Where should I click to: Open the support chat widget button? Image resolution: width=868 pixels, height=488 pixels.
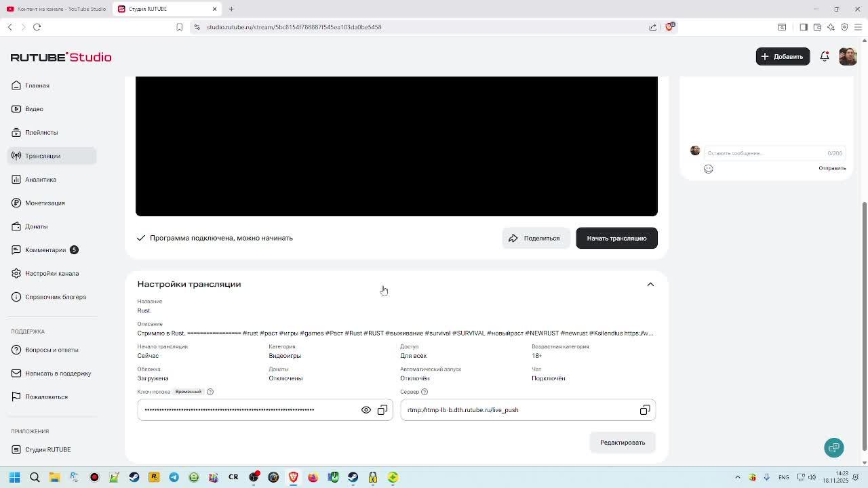tap(834, 447)
